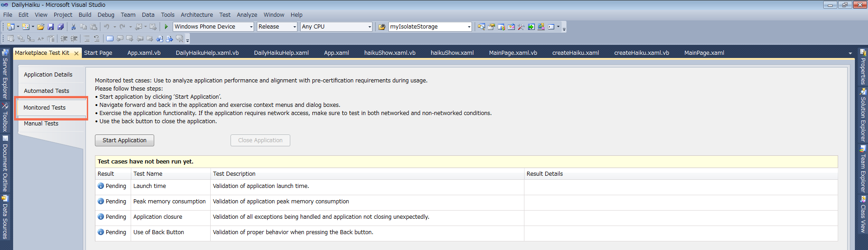Screen dimensions: 868x250
Task: Switch to the MainPage.xaml.vb tab
Action: 513,53
